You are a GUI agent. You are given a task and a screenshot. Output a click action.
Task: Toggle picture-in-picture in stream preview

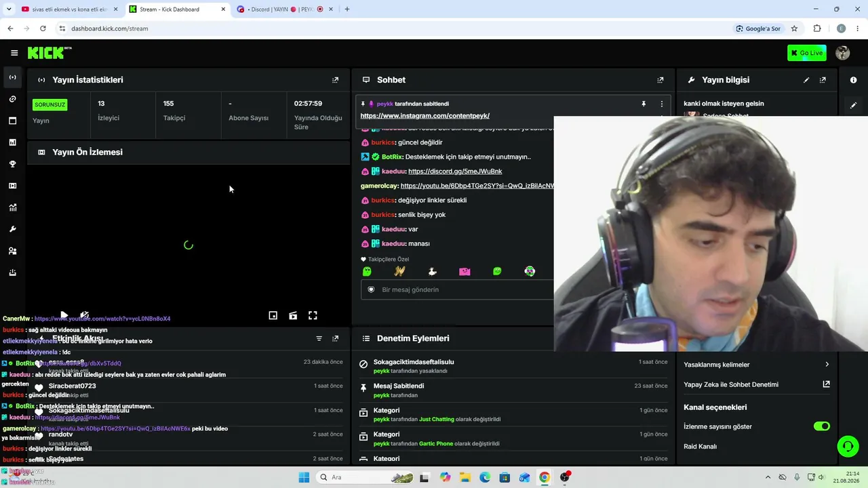coord(273,315)
